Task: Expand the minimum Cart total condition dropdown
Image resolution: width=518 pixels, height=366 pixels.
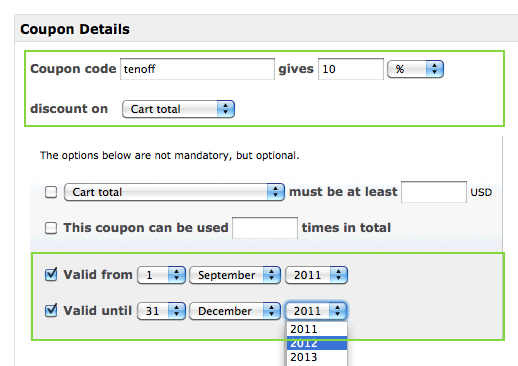Action: coord(174,192)
